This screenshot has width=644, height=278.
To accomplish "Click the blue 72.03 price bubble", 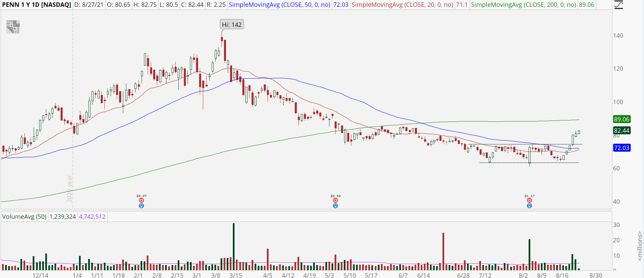I will pos(622,148).
